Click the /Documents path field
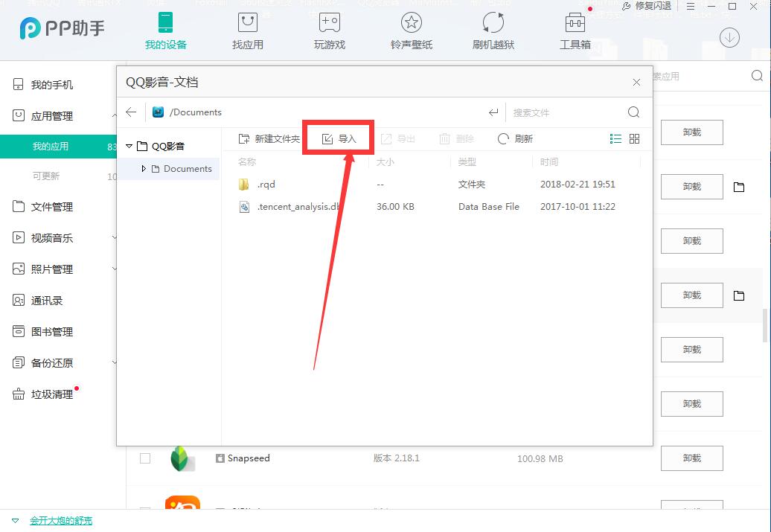771x532 pixels. point(315,112)
